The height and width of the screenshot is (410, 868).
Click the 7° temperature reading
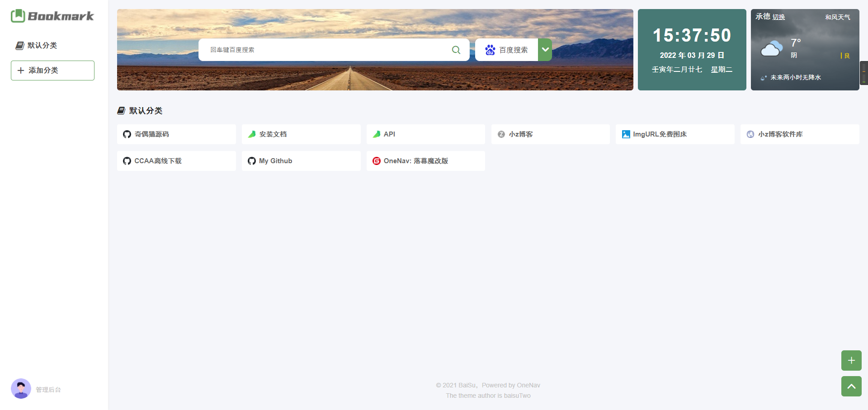796,43
